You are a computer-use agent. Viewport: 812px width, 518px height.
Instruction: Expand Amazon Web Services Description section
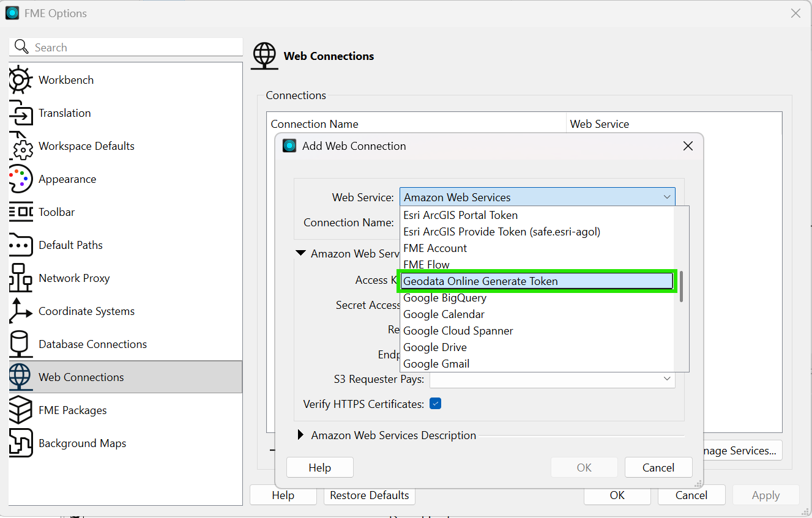[x=300, y=435]
